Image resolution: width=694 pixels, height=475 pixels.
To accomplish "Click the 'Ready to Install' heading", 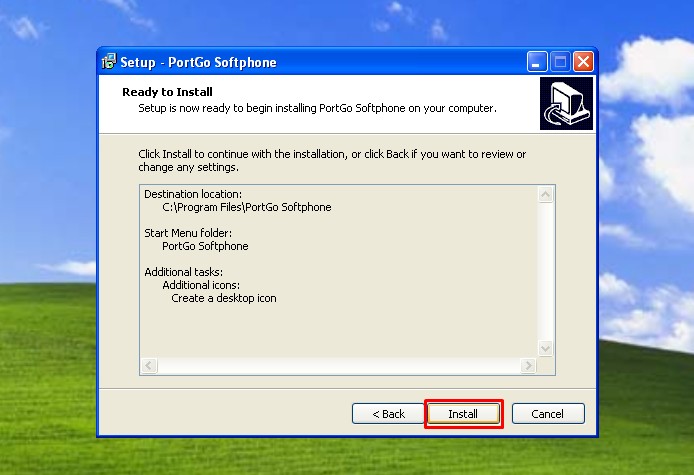I will click(x=167, y=92).
